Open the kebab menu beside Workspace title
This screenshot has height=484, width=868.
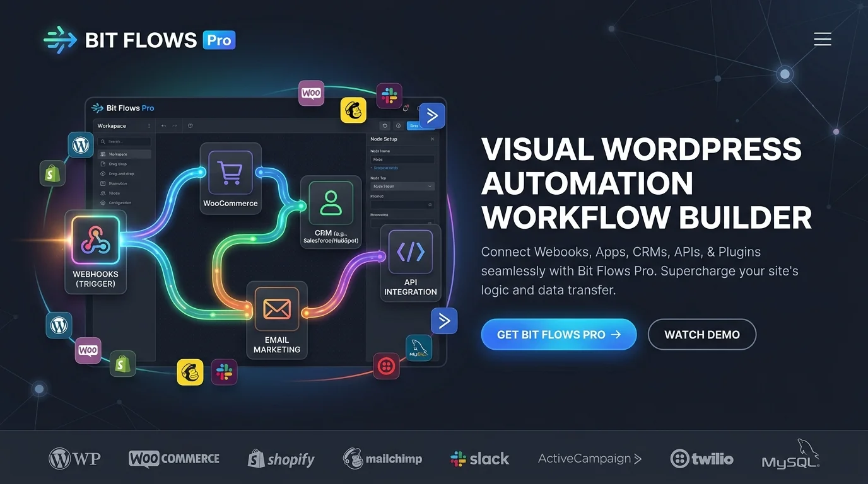149,126
